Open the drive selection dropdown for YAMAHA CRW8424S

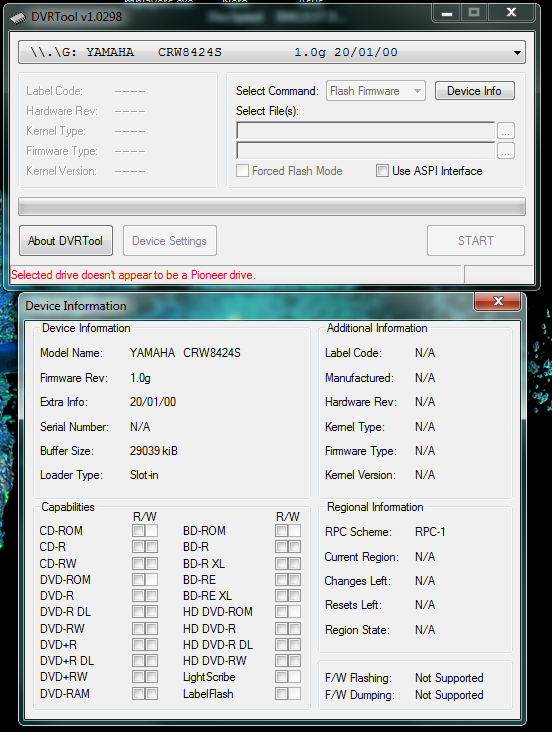(271, 52)
